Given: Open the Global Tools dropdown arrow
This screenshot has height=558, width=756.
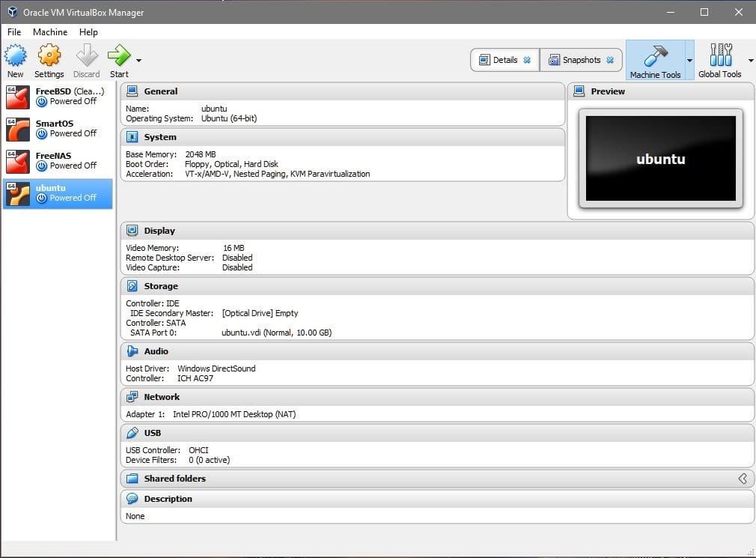Looking at the screenshot, I should (x=750, y=60).
